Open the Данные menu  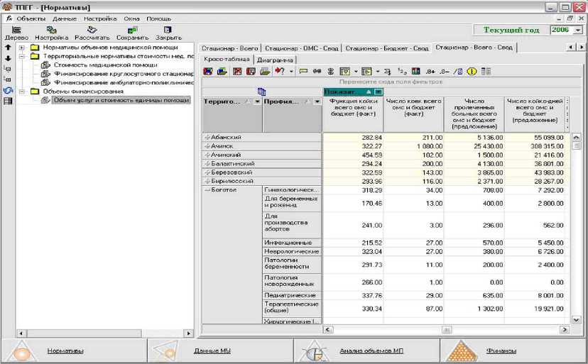(65, 18)
